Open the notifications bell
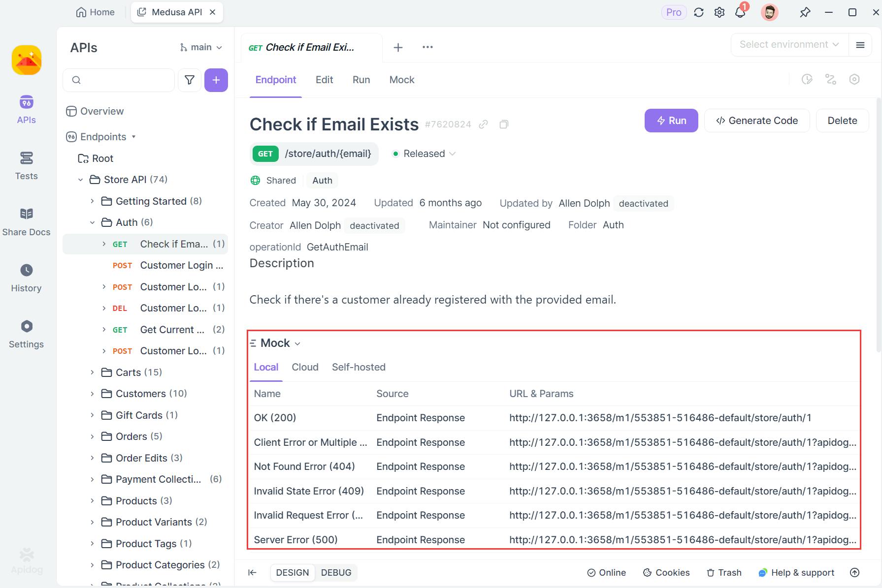The height and width of the screenshot is (588, 882). (x=740, y=12)
